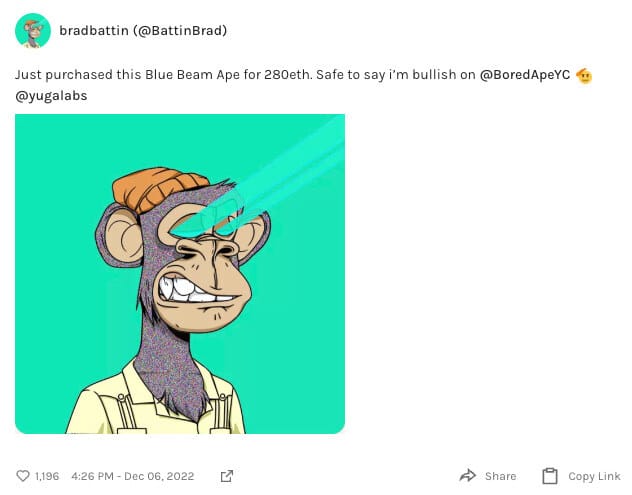Open the Blue Beam Ape image
Viewport: 632px width, 495px height.
180,274
